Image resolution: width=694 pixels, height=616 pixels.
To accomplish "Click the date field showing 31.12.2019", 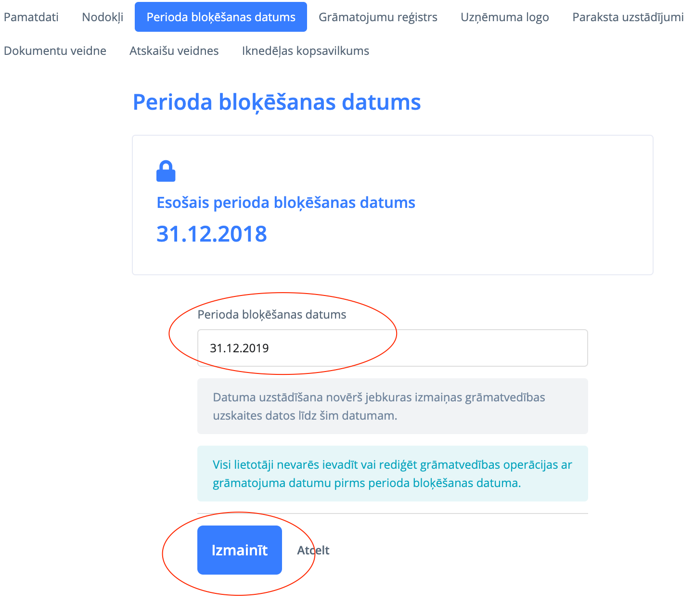I will [x=392, y=348].
